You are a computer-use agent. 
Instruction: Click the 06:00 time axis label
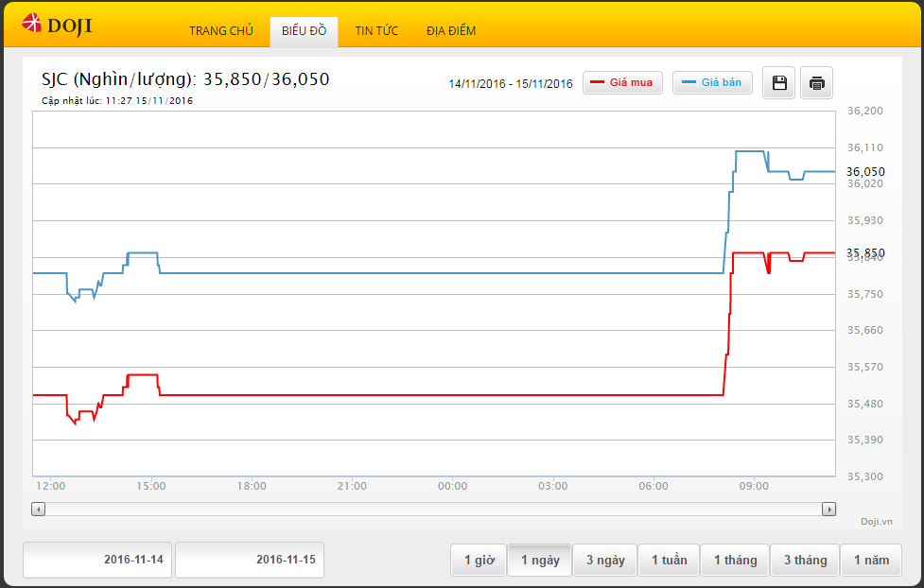tap(654, 486)
